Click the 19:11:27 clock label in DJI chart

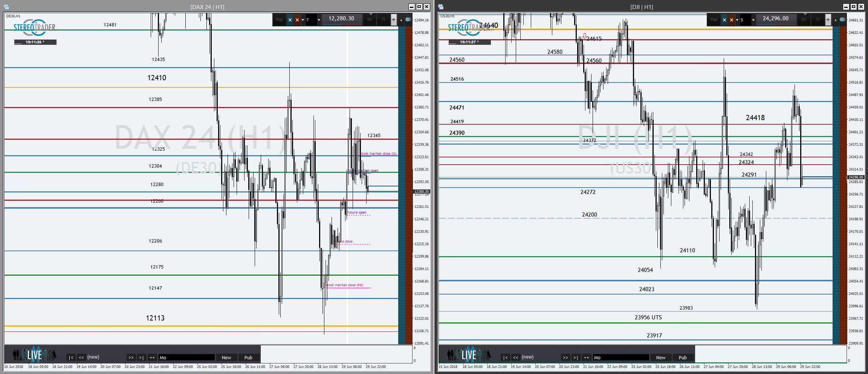point(469,42)
